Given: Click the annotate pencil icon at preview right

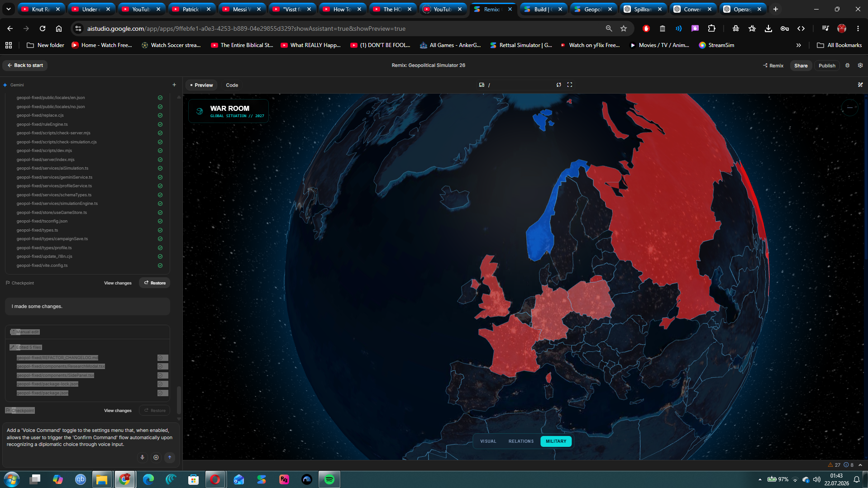Looking at the screenshot, I should click(x=860, y=85).
